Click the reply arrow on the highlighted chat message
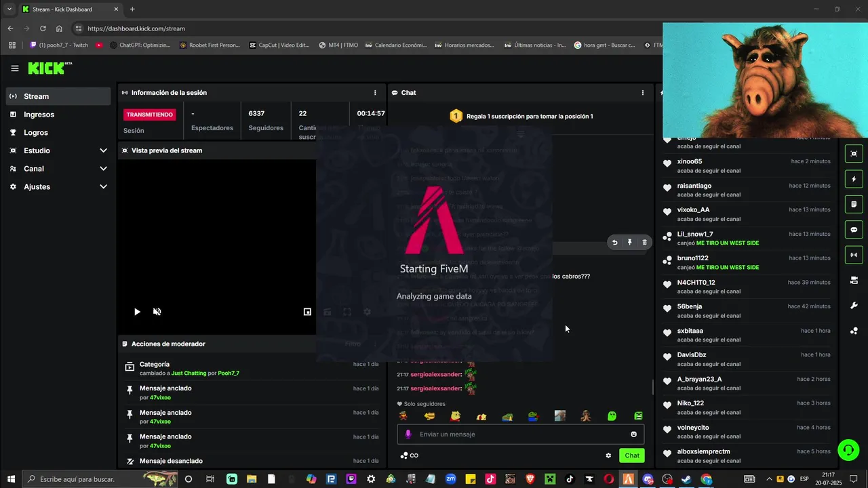This screenshot has height=488, width=868. click(x=614, y=242)
